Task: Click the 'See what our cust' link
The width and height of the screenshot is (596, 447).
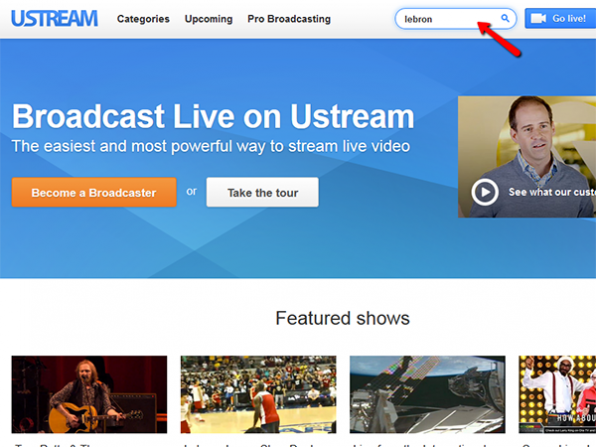Action: (x=552, y=192)
